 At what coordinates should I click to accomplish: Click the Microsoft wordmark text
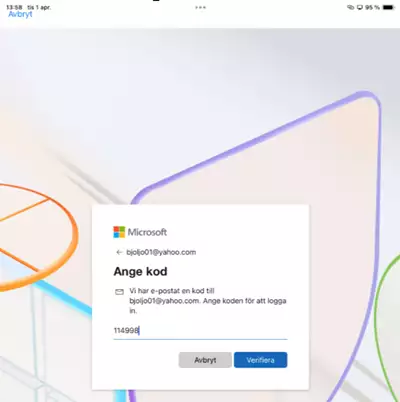click(x=147, y=232)
